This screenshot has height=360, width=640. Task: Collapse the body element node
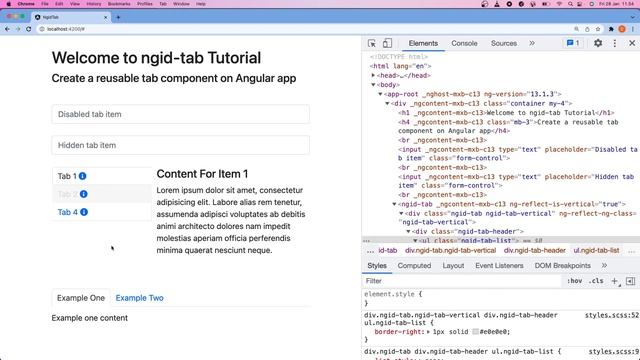click(373, 85)
